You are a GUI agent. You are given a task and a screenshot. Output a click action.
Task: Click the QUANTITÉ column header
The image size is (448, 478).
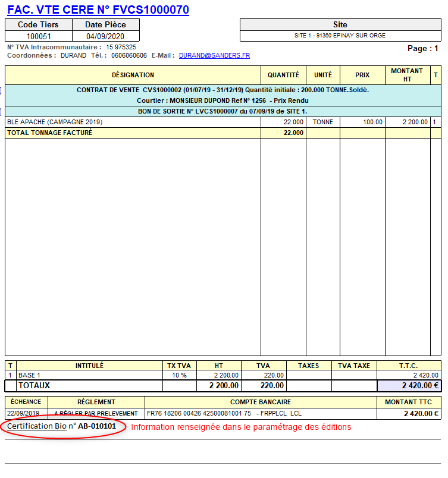click(283, 75)
